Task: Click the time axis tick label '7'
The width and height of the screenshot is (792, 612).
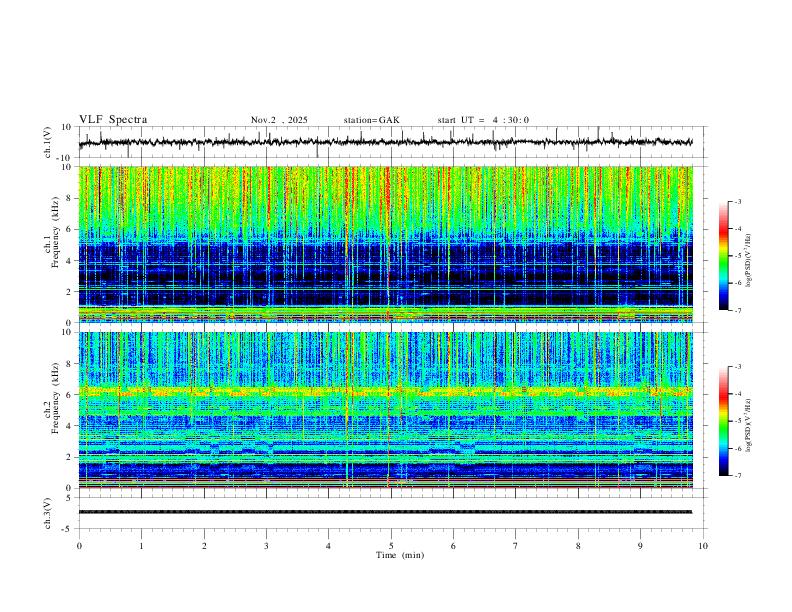Action: (x=516, y=546)
